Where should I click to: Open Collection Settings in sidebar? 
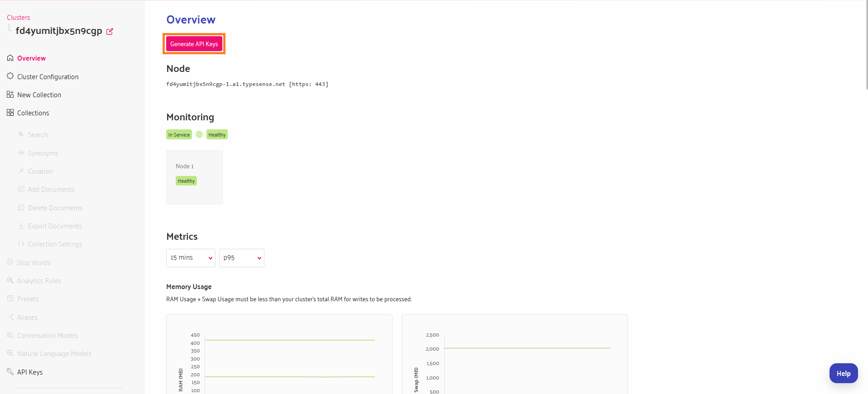pyautogui.click(x=55, y=244)
